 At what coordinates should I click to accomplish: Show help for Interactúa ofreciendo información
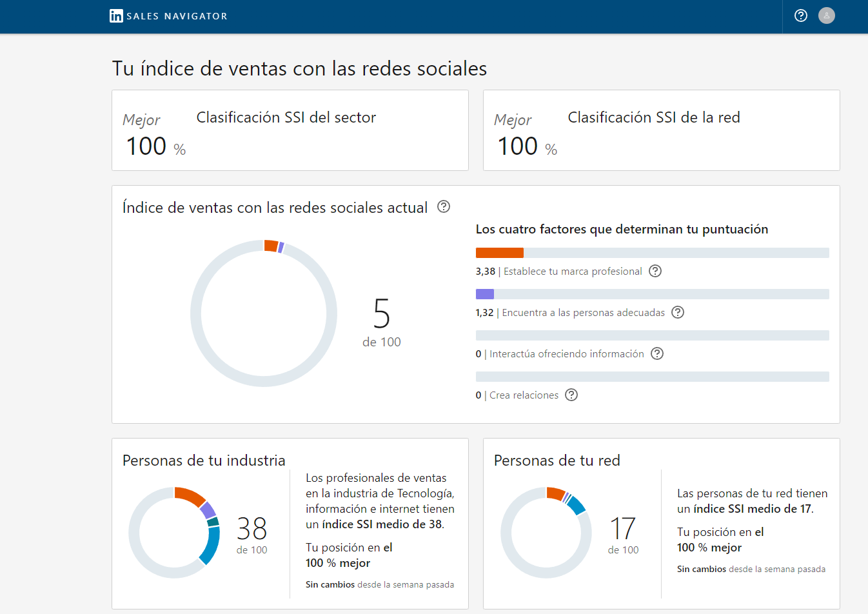657,353
